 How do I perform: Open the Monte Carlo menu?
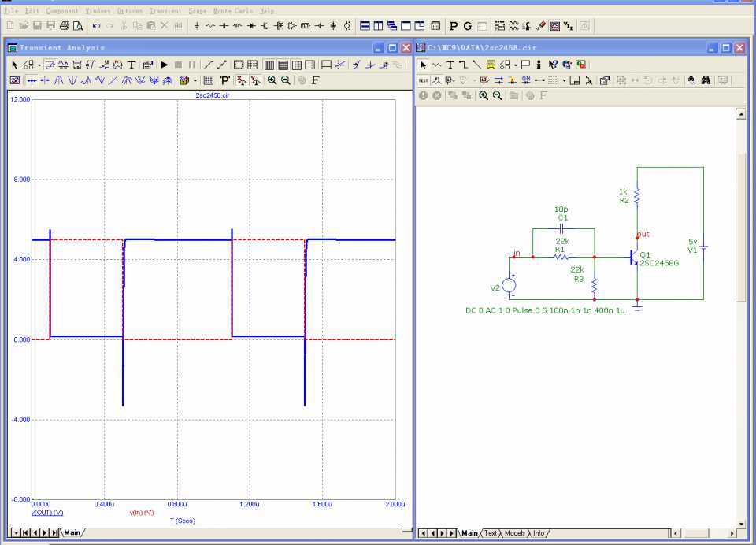(x=234, y=11)
